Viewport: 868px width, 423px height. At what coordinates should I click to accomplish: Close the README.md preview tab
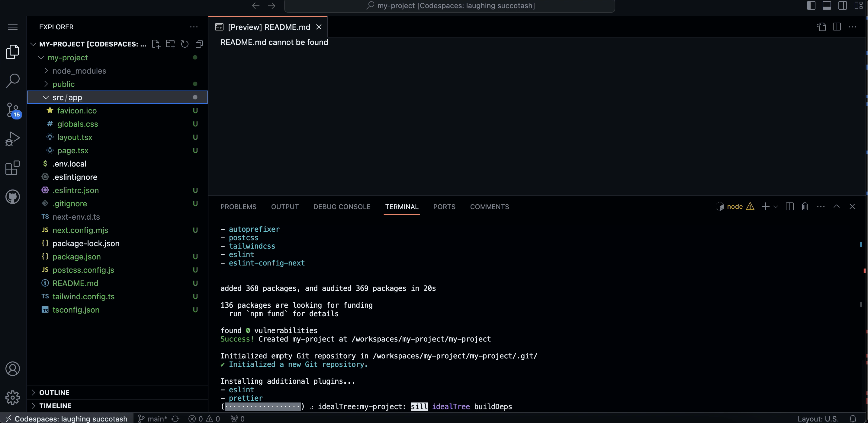coord(319,27)
